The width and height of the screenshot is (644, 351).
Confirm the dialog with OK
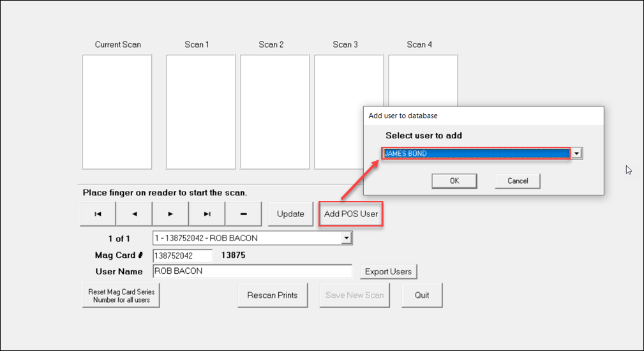(x=454, y=181)
